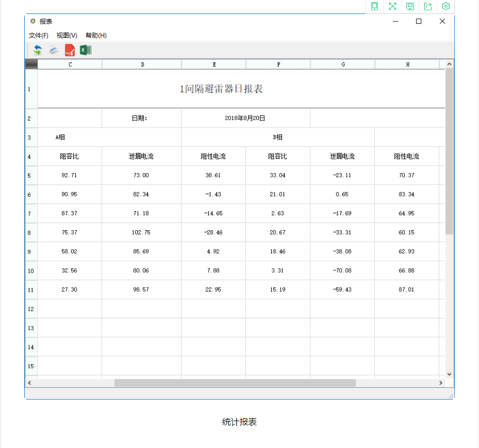Export report with the red PDF icon
The height and width of the screenshot is (448, 479).
69,50
